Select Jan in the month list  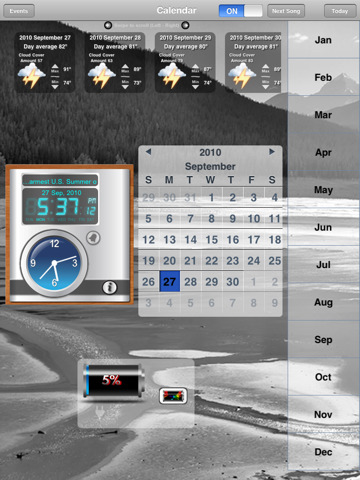(323, 40)
